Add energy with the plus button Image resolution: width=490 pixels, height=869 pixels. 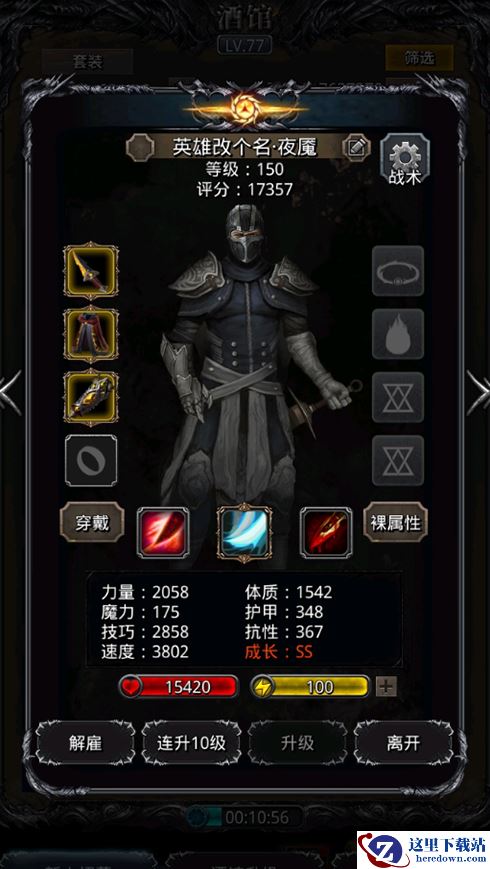pyautogui.click(x=386, y=687)
